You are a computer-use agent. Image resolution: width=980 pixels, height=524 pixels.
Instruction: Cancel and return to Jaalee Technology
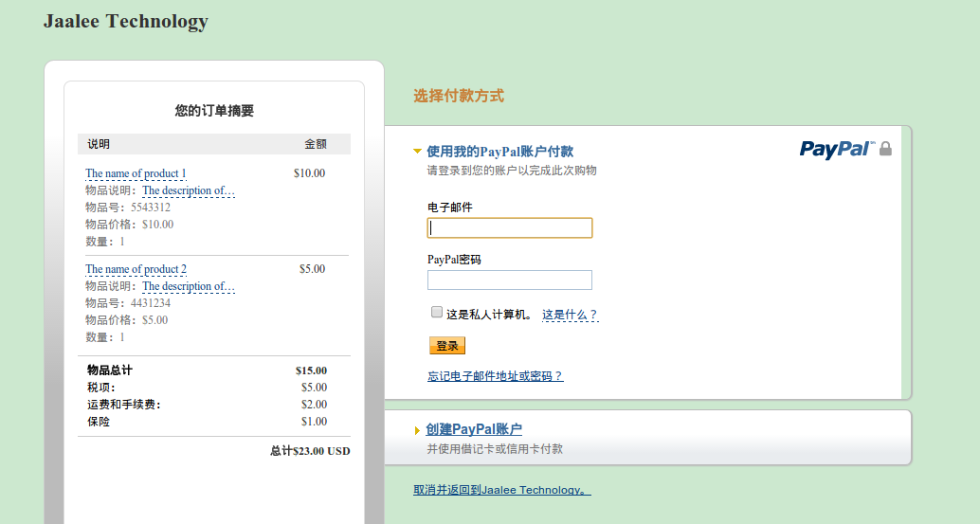tap(502, 490)
